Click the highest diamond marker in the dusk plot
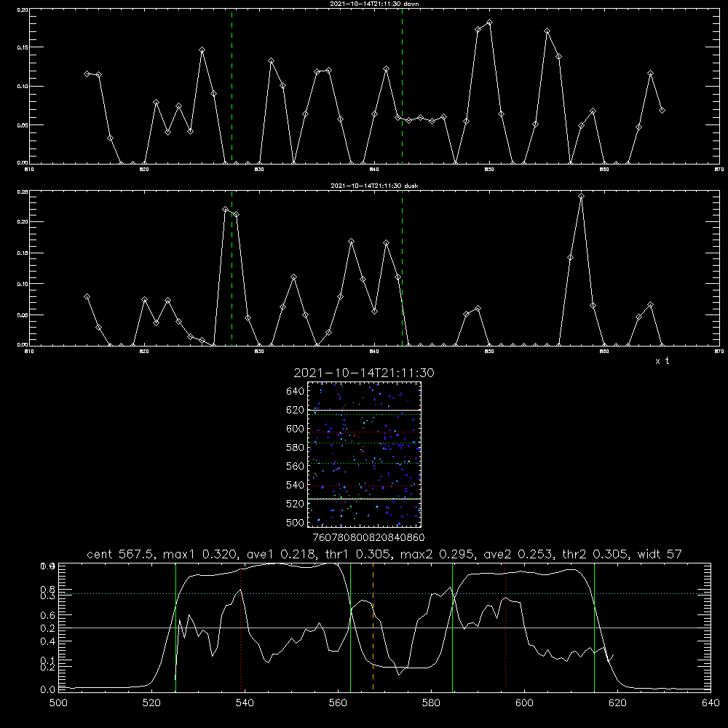This screenshot has width=728, height=728. point(581,197)
